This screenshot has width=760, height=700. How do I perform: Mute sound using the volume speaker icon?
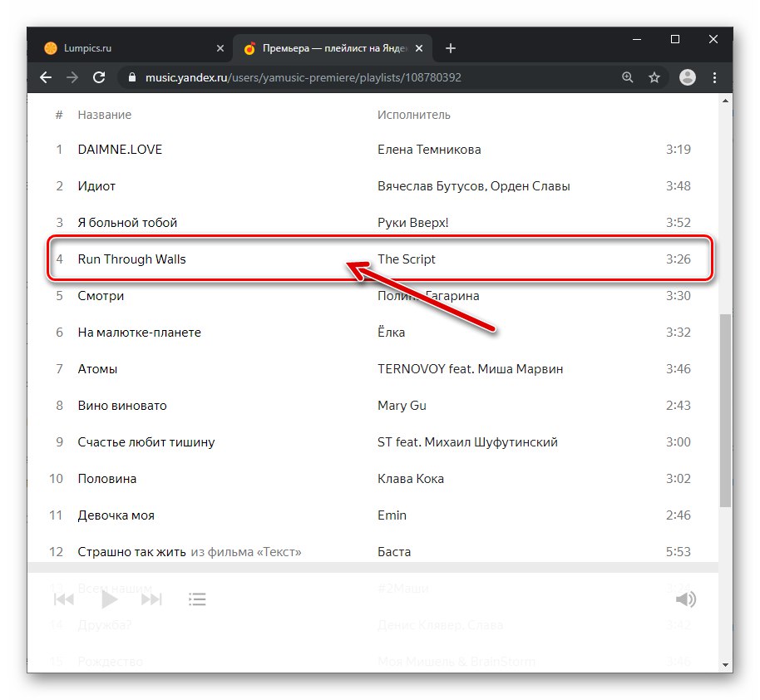coord(685,599)
